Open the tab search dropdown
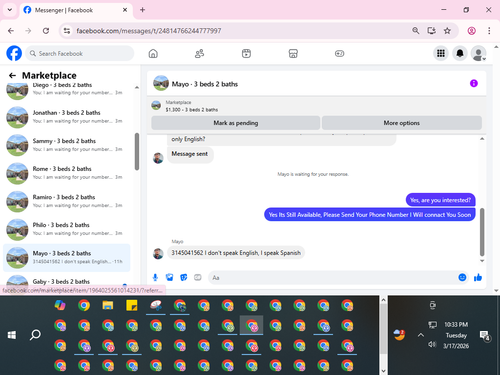Image resolution: width=500 pixels, height=375 pixels. tap(10, 10)
